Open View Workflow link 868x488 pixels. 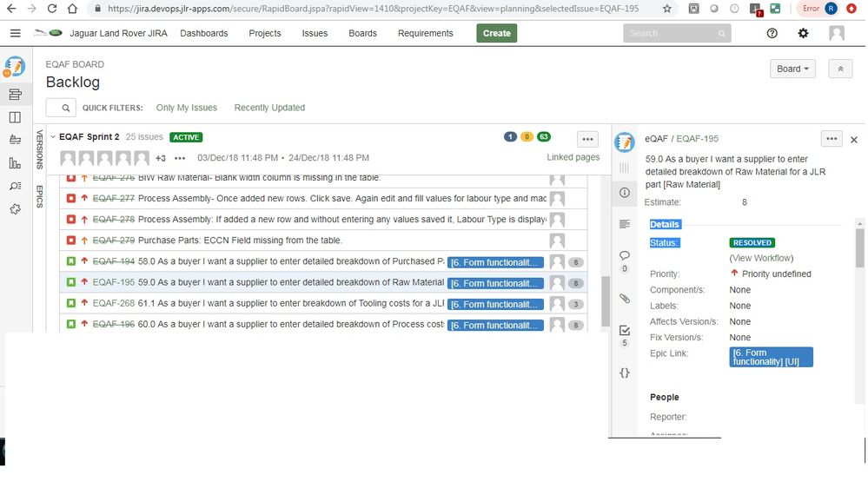[x=761, y=259]
